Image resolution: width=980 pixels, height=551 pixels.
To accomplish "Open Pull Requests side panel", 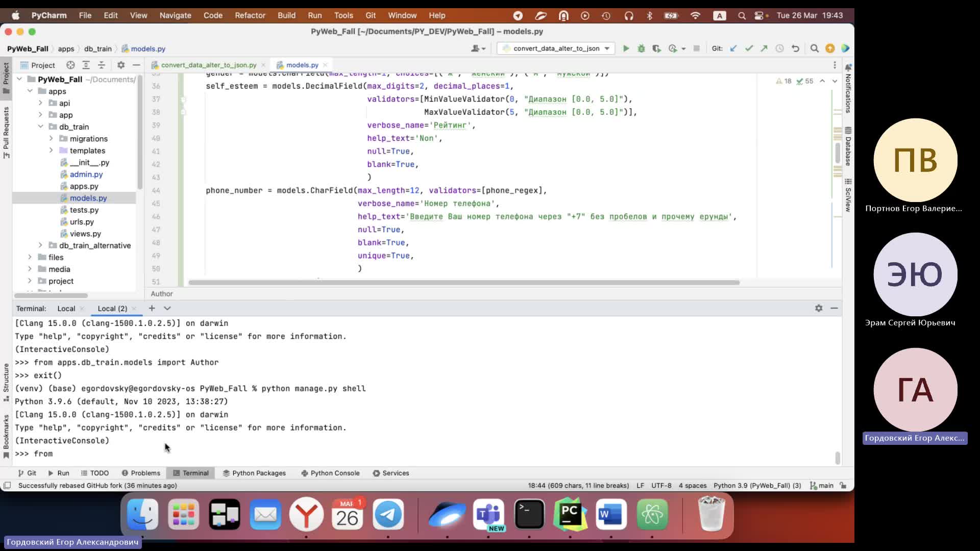I will [x=6, y=132].
